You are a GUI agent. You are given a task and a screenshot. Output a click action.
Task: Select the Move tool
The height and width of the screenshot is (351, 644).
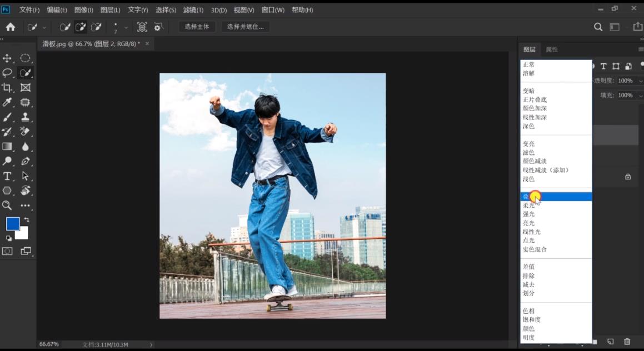tap(7, 58)
